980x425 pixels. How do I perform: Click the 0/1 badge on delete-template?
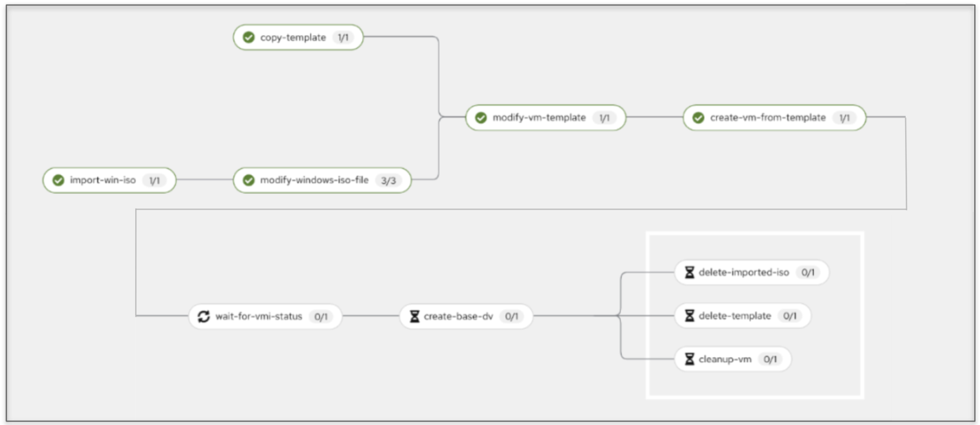click(790, 316)
